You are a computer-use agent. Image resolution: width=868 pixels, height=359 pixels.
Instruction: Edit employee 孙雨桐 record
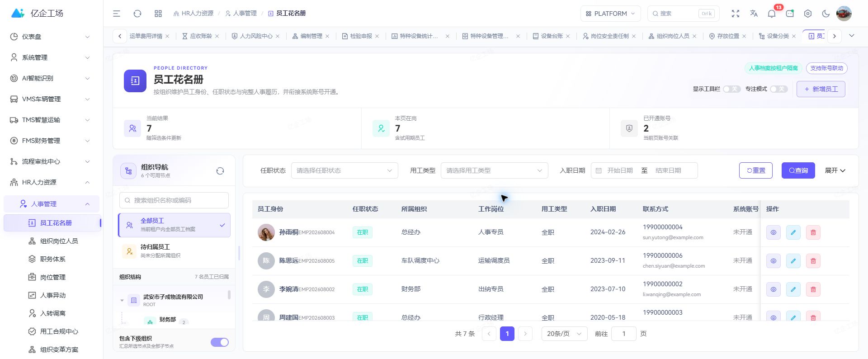click(793, 232)
